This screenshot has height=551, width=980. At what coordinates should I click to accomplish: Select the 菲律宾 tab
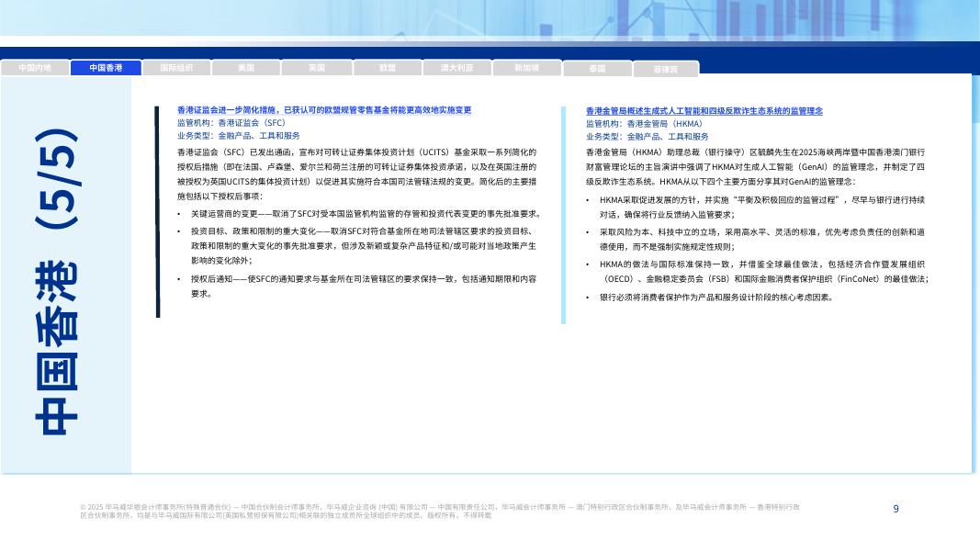tap(667, 67)
